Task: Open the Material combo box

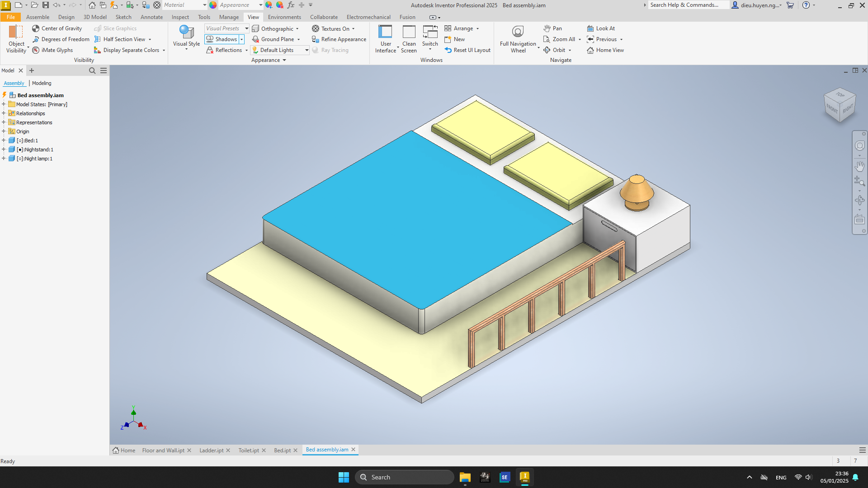Action: pos(184,5)
